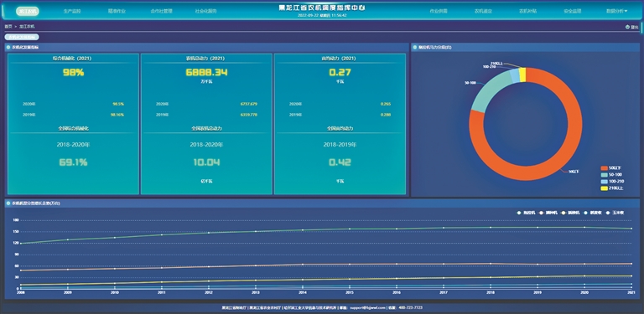This screenshot has width=644, height=314.
Task: Click the 98% mechanization value
Action: pos(73,73)
